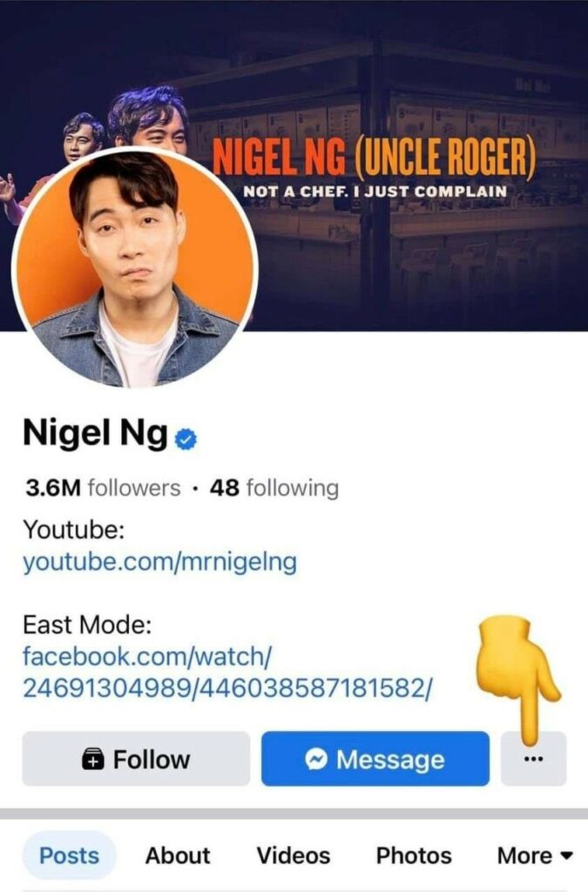Open the youtube.com/mrnigelng link
Viewport: 588px width, 892px height.
[x=159, y=562]
